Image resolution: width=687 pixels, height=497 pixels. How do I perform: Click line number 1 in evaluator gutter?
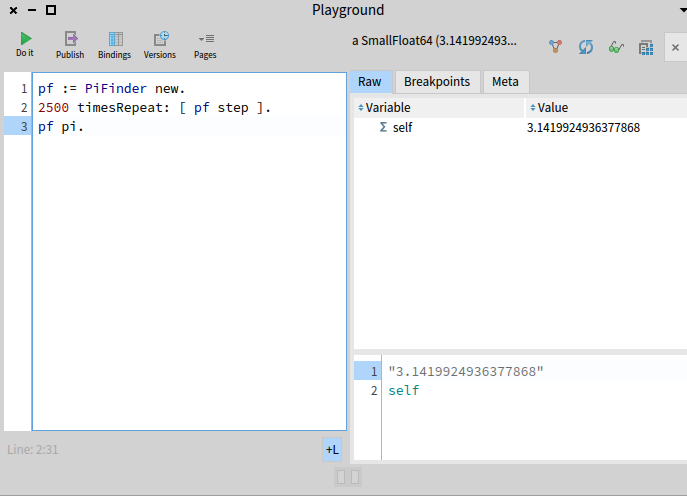click(374, 372)
